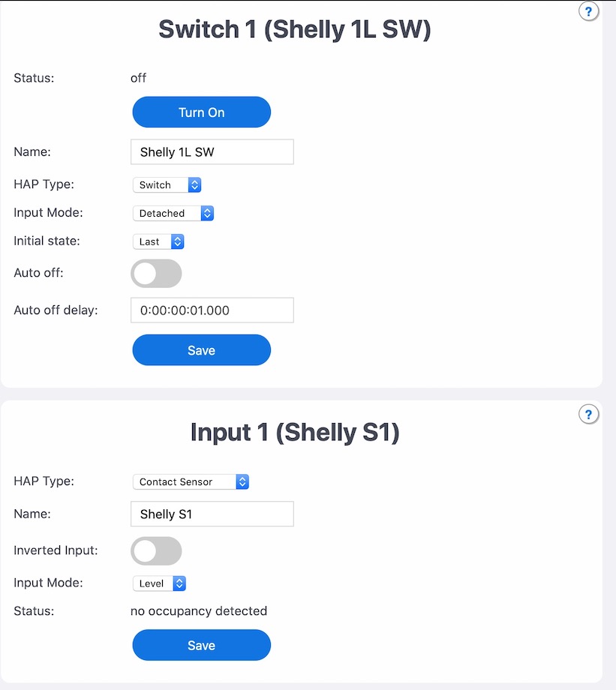The width and height of the screenshot is (616, 690).
Task: Click the no occupancy detected status text
Action: 198,610
